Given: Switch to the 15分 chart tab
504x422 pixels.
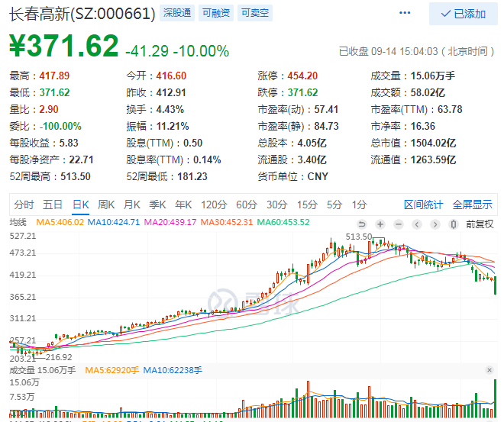Looking at the screenshot, I should pyautogui.click(x=307, y=205).
